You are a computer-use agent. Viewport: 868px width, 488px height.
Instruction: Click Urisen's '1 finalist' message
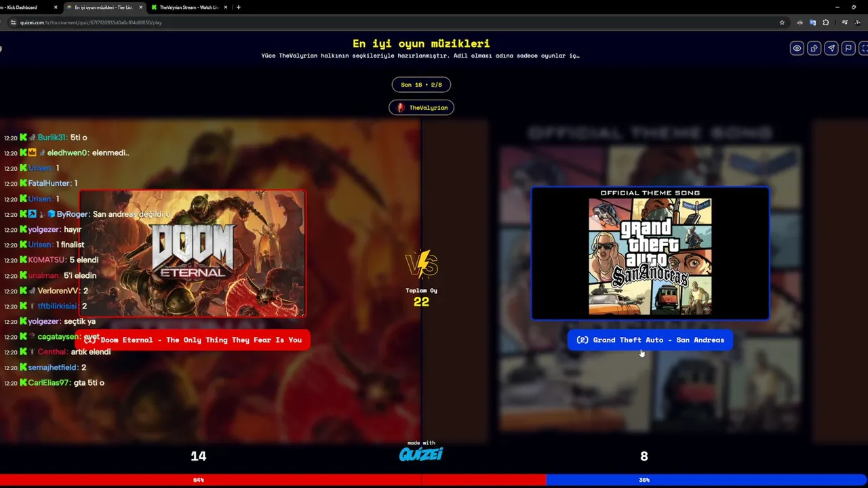(x=45, y=245)
